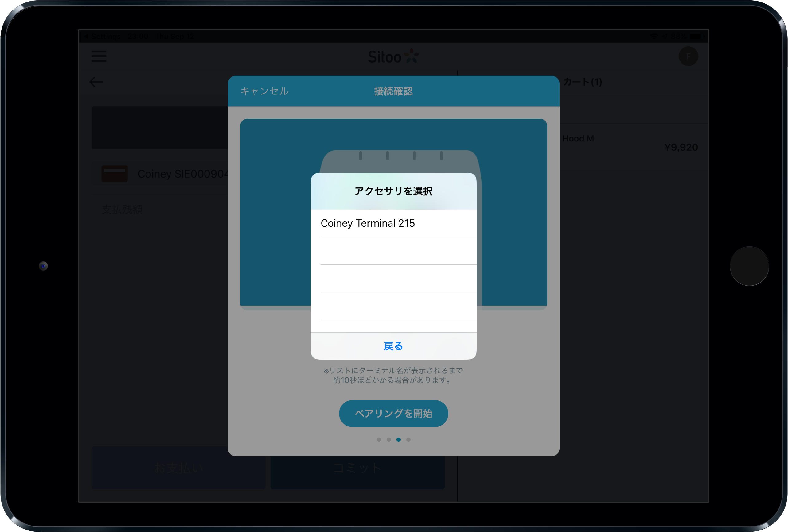
Task: Select the ¥9,920 cart item price
Action: coord(681,147)
